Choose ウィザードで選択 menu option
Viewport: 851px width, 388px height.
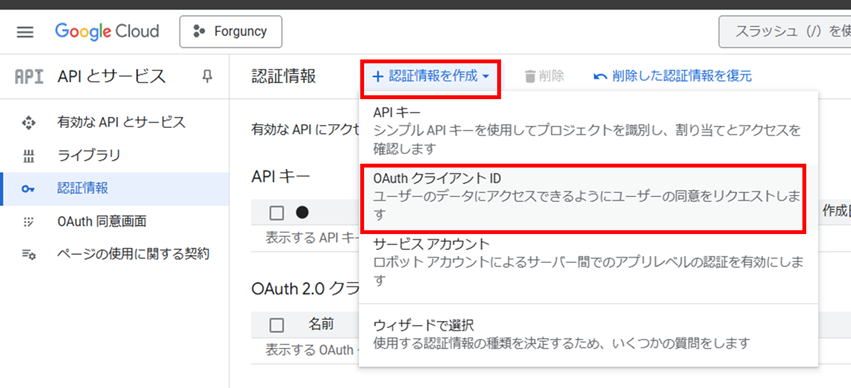pos(588,334)
